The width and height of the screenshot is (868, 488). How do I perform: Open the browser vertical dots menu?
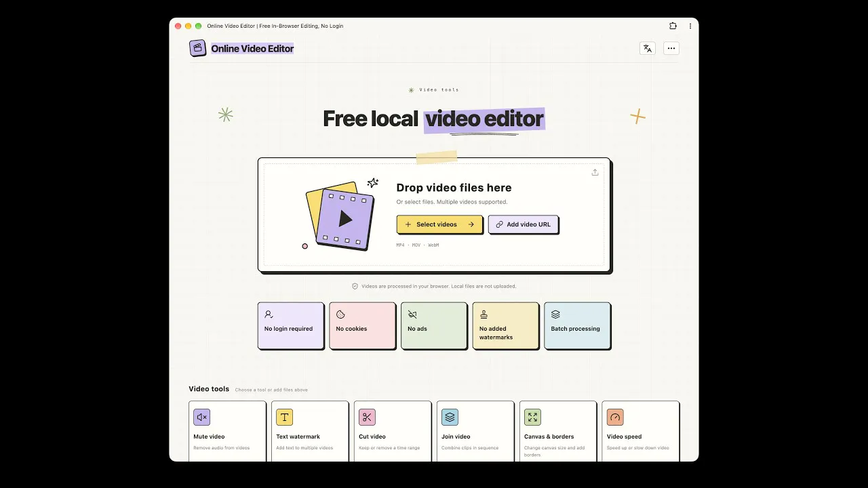[690, 26]
